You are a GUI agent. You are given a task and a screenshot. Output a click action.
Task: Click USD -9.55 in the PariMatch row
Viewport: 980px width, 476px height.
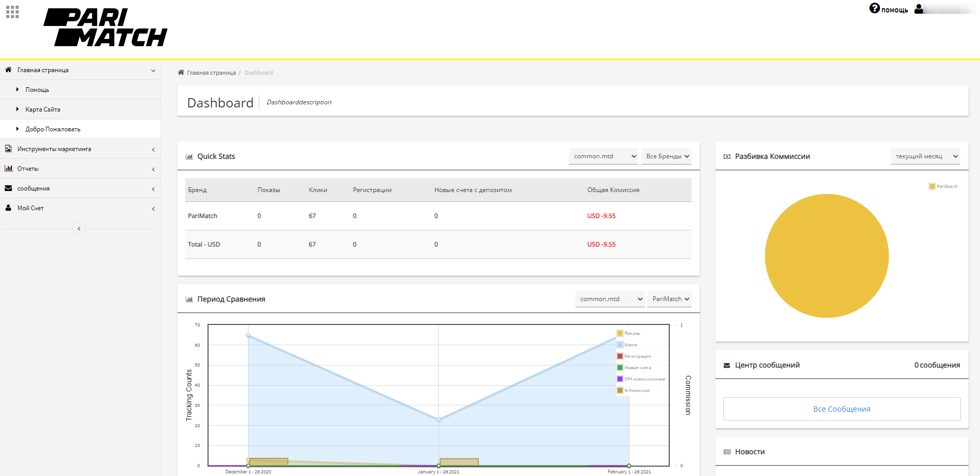(601, 216)
